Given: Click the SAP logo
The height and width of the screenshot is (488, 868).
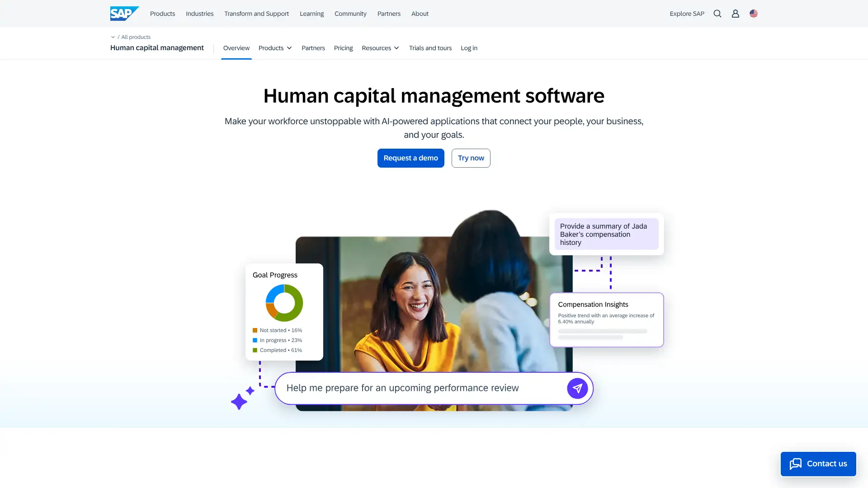Looking at the screenshot, I should coord(124,14).
